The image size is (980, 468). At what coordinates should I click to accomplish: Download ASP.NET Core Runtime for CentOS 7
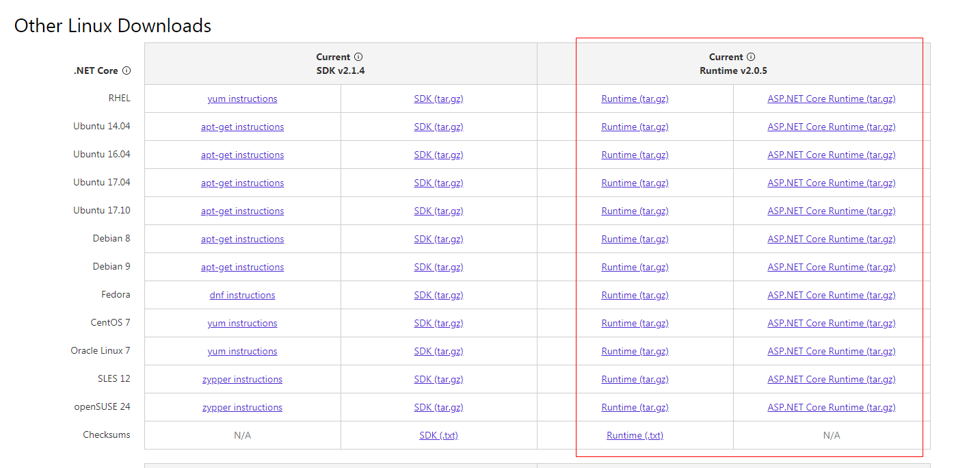pos(832,323)
